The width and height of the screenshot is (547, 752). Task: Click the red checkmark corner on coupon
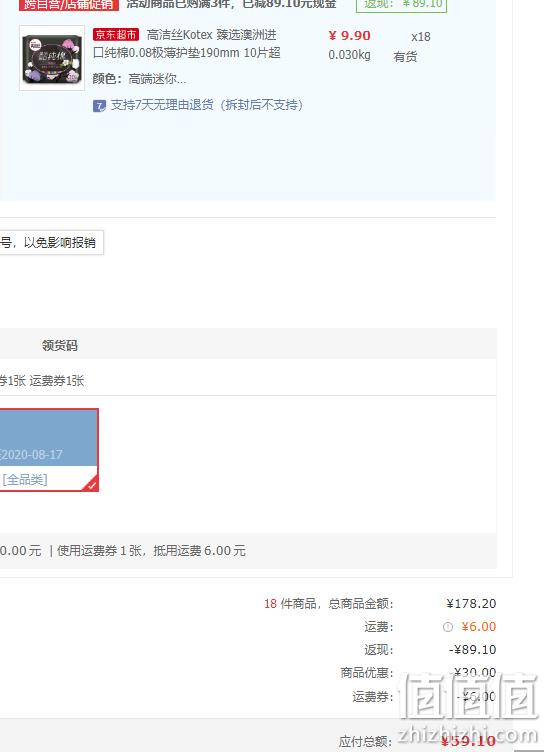click(92, 484)
